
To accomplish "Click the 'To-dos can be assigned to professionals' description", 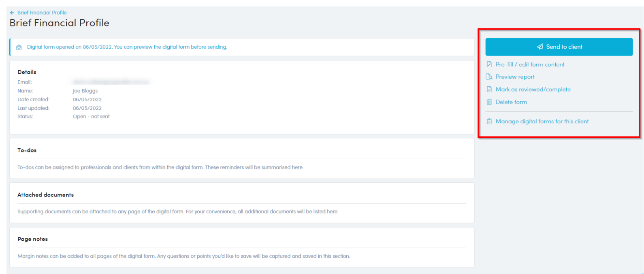I will click(x=160, y=167).
